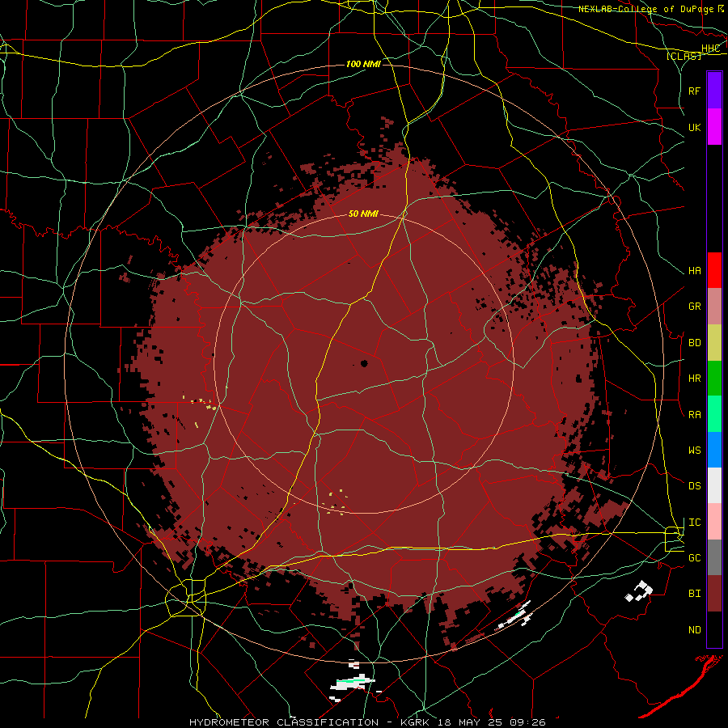728x728 pixels.
Task: Pick the HR green legend swatch
Action: (714, 379)
